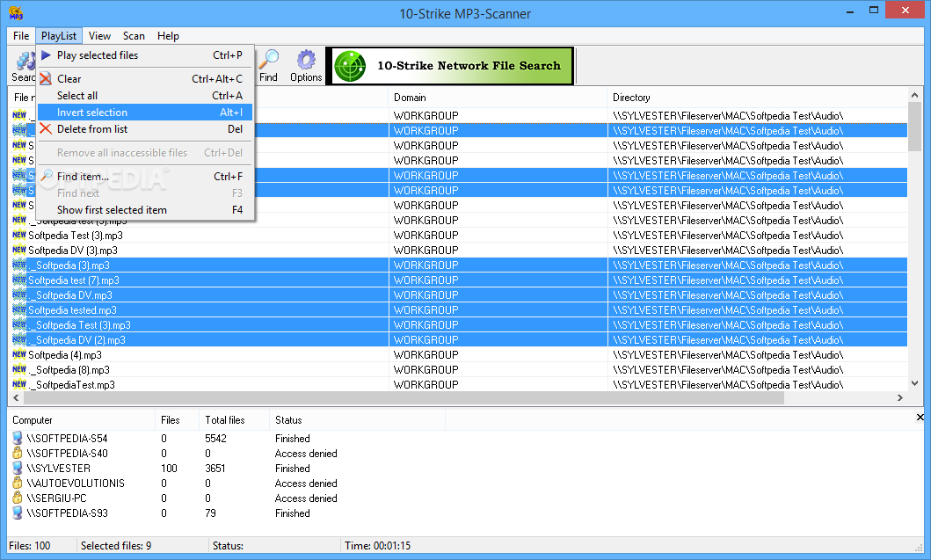Click the horizontal scrollbar left arrow
931x560 pixels.
[x=16, y=398]
